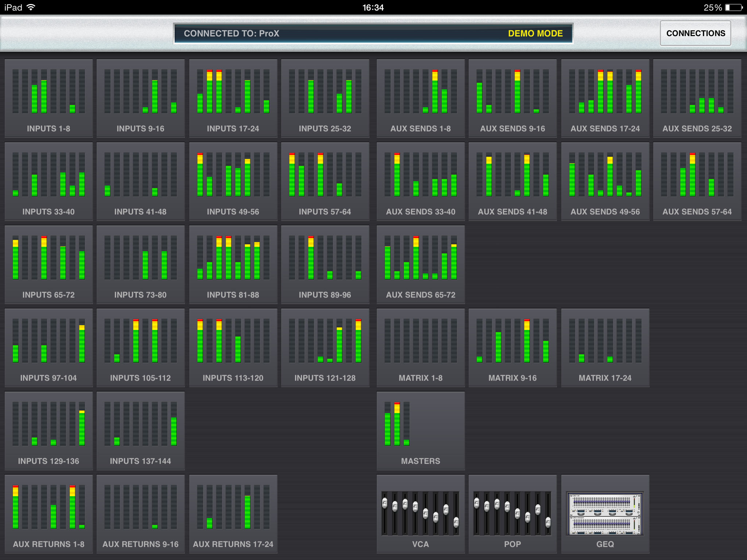The image size is (747, 560).
Task: Tap the DEMO MODE indicator
Action: point(536,33)
